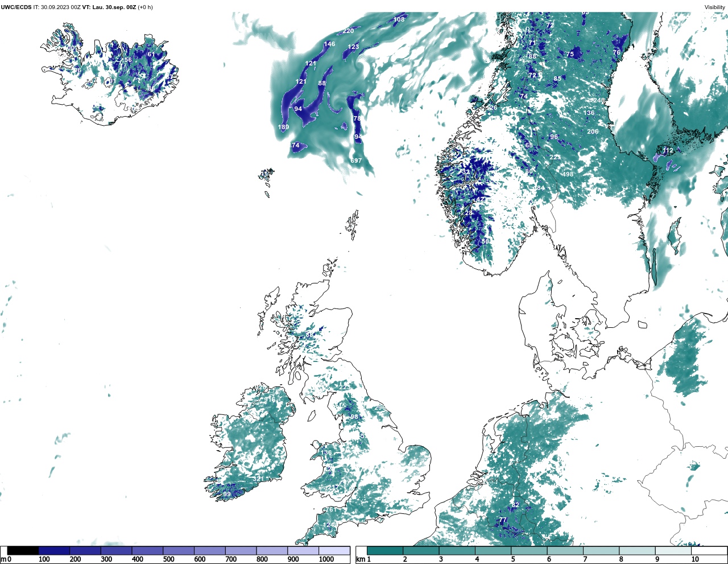This screenshot has width=728, height=564.
Task: Select the 500–600 m legend swatch
Action: 179,551
